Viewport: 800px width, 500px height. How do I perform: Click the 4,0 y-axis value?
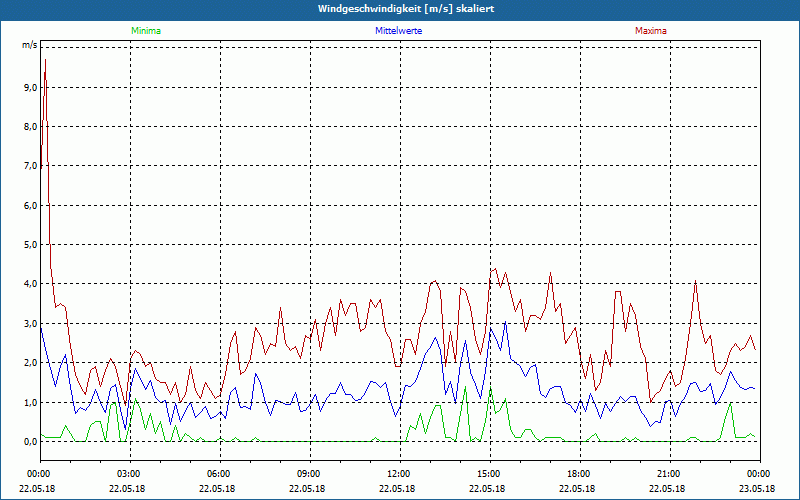click(x=31, y=284)
